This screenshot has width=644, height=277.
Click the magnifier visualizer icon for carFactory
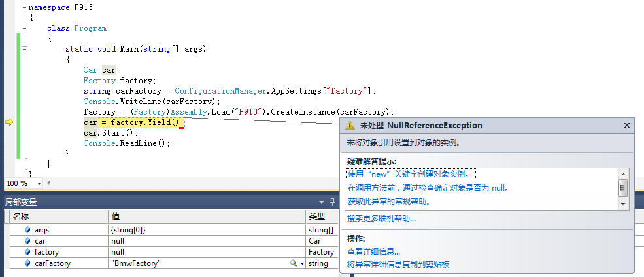[x=294, y=263]
